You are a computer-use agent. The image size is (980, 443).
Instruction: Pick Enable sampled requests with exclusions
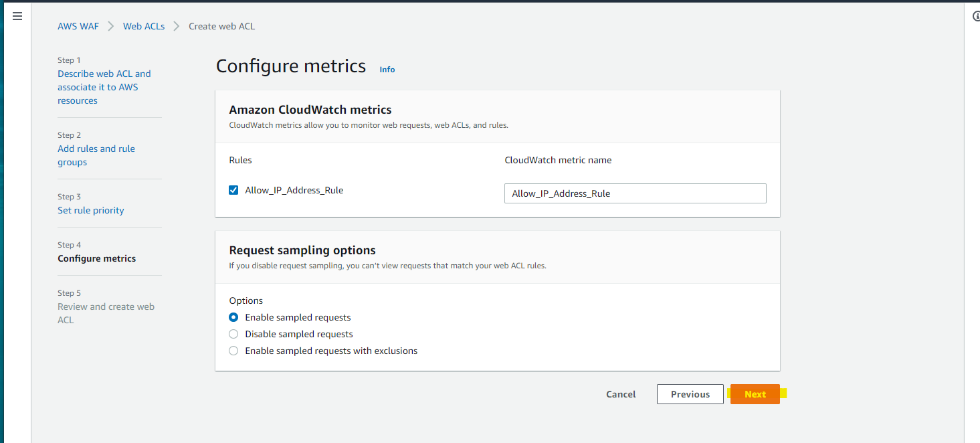point(233,351)
